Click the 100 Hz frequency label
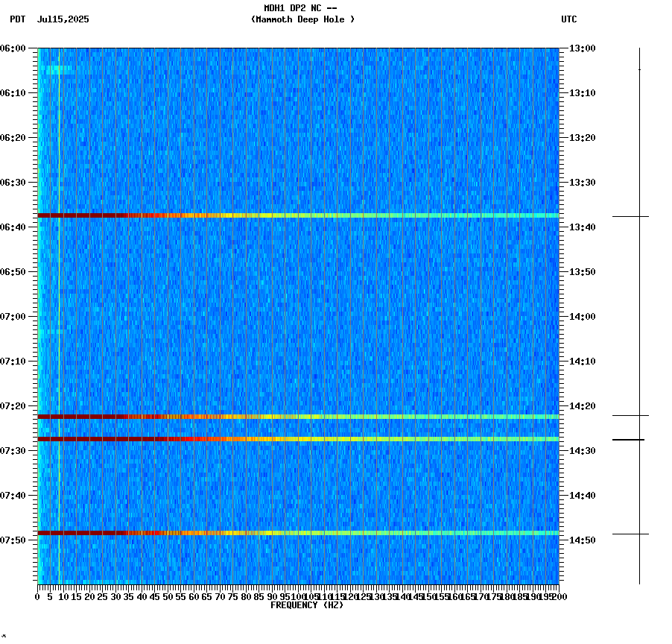The width and height of the screenshot is (672, 644). (298, 596)
